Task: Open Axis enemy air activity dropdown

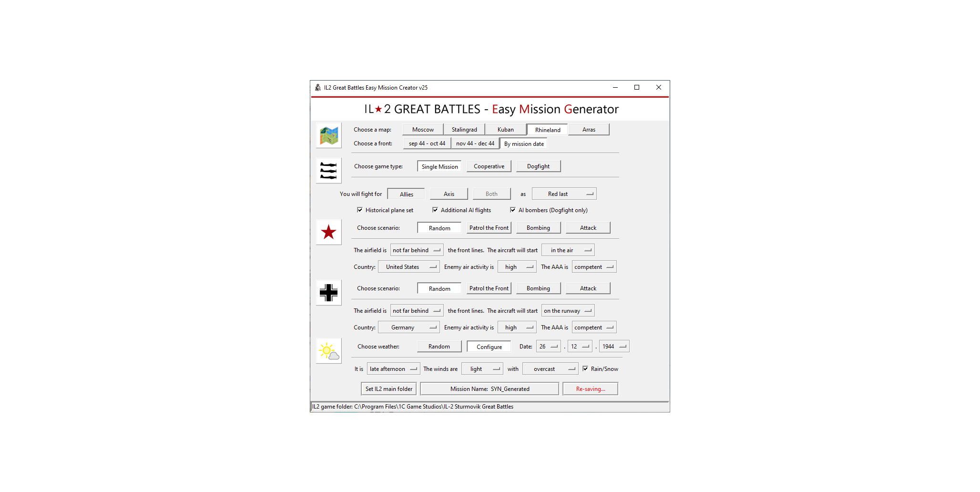Action: tap(517, 328)
